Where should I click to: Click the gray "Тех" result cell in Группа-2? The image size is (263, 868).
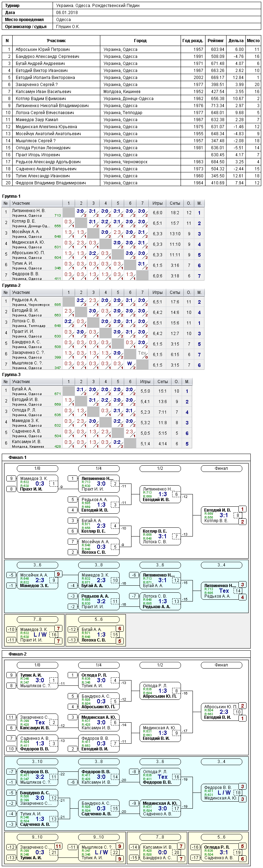coord(142,354)
